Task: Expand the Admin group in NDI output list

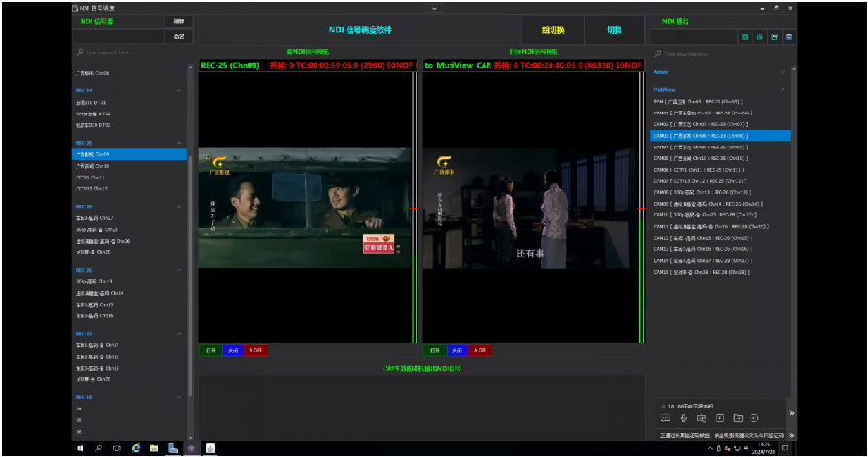Action: click(783, 72)
